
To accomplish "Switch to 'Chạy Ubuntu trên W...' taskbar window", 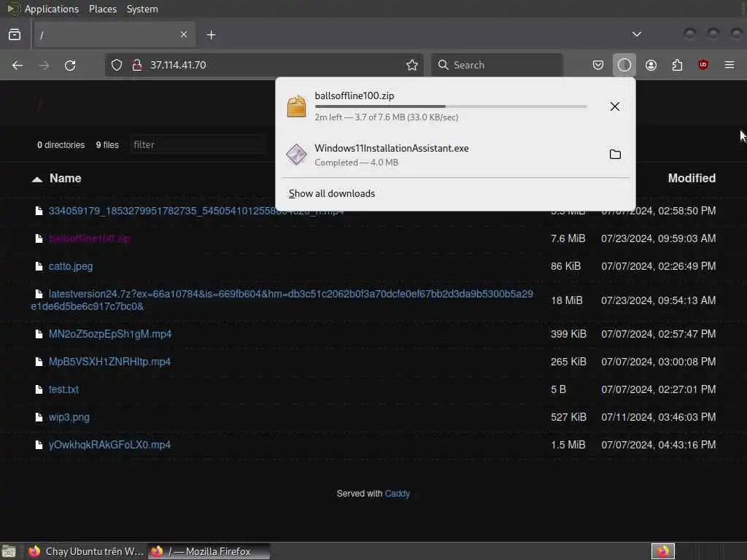I will [x=86, y=551].
